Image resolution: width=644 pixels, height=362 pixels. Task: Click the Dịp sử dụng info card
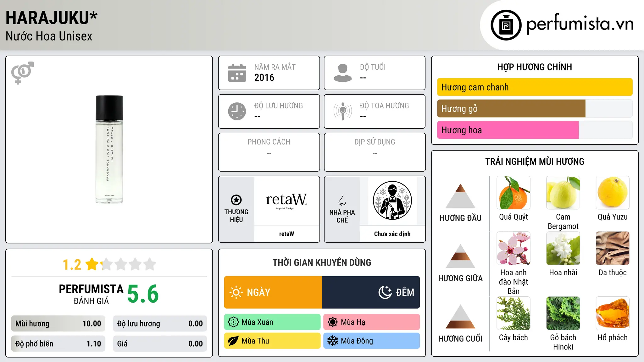tap(375, 152)
